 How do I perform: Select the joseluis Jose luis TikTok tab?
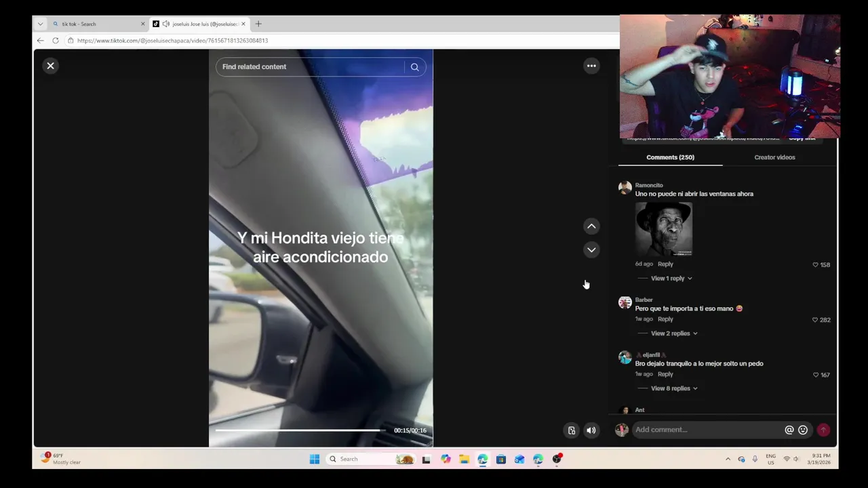pyautogui.click(x=199, y=24)
